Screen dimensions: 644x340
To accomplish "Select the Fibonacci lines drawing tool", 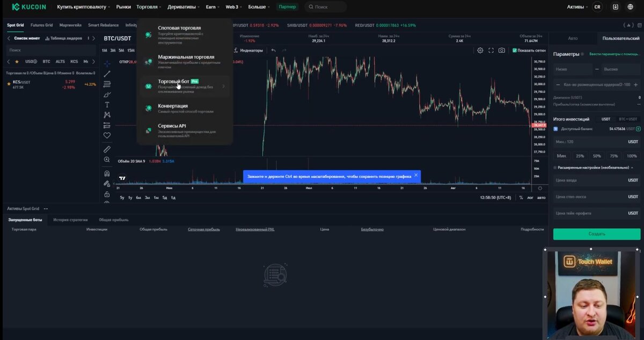I will click(107, 84).
